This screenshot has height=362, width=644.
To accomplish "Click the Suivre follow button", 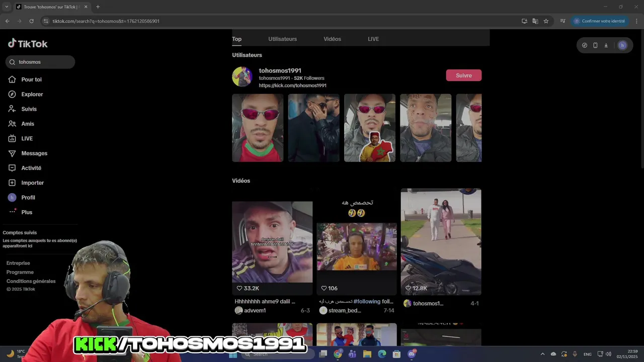I will click(463, 75).
